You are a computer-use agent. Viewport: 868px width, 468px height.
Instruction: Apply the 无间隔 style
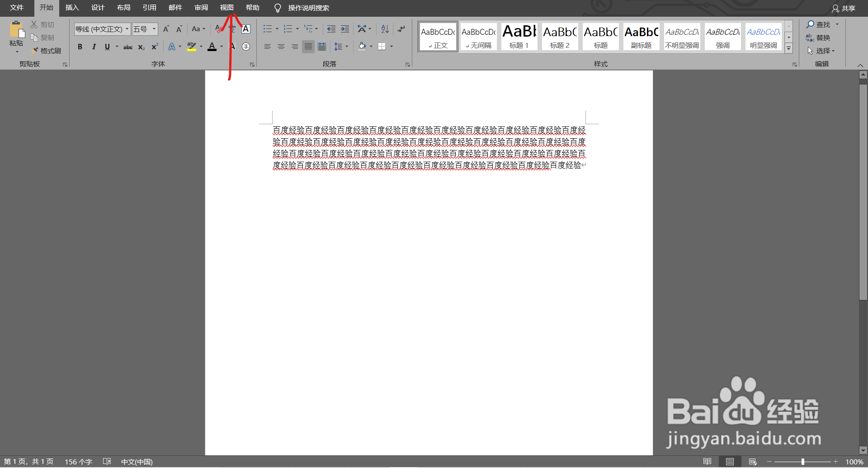pyautogui.click(x=478, y=36)
